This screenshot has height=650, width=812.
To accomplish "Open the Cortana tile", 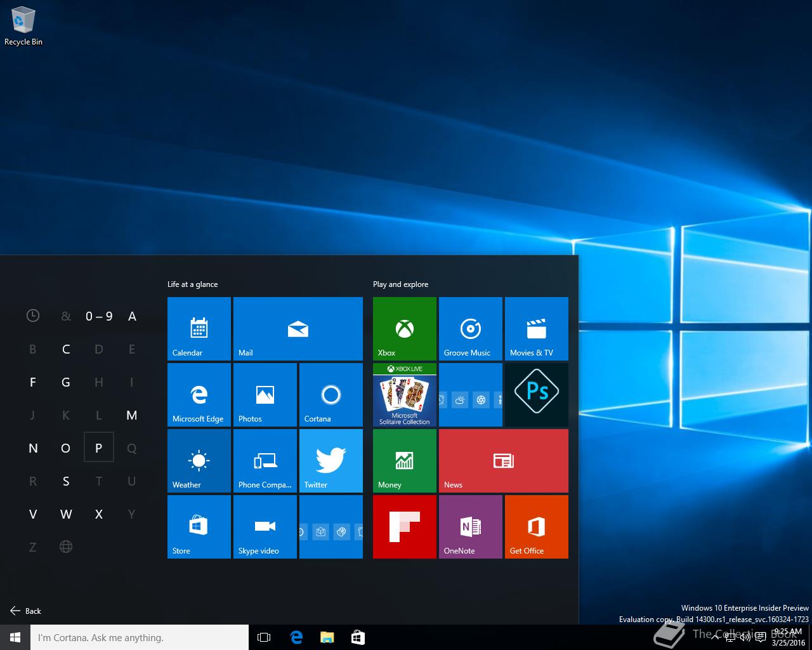I will click(331, 395).
